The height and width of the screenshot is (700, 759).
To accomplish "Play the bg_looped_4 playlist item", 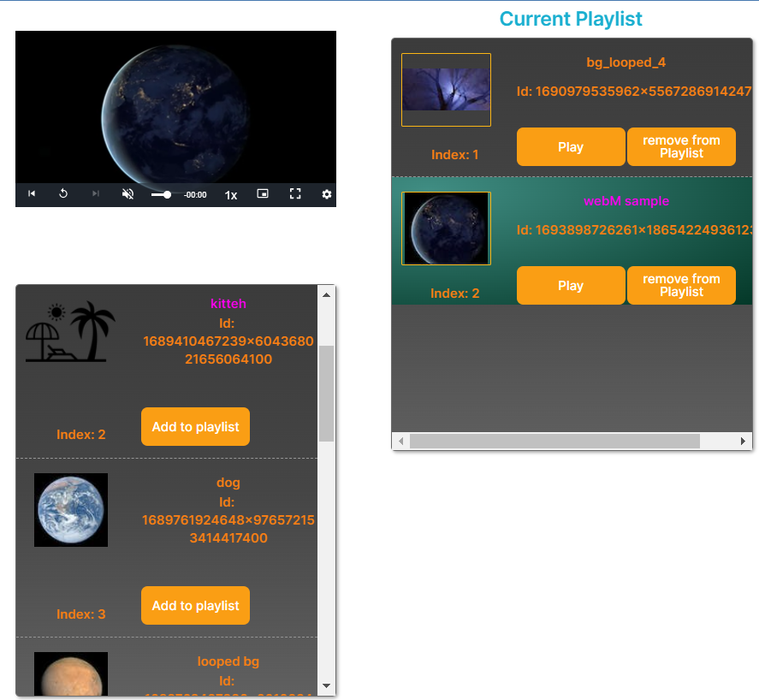I will click(x=571, y=146).
